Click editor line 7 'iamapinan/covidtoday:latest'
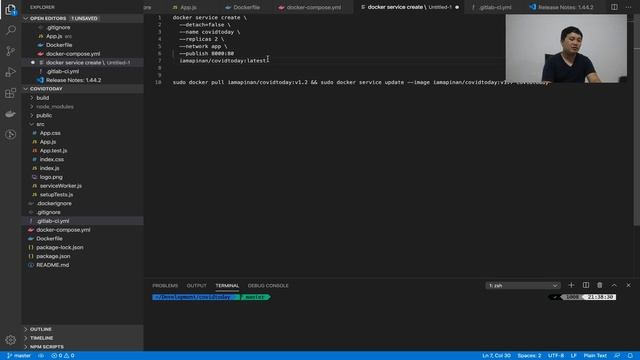The image size is (640, 360). (223, 60)
